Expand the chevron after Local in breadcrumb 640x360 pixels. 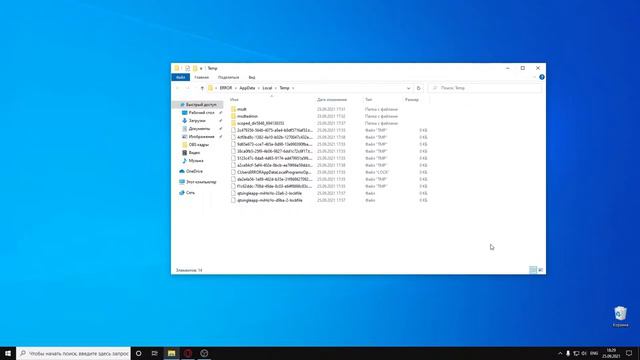pos(276,88)
